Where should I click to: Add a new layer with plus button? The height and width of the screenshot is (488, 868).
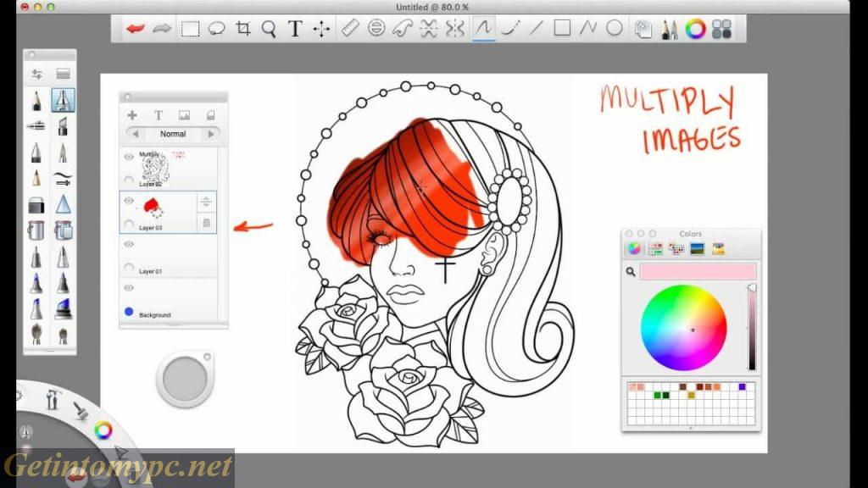pos(132,115)
